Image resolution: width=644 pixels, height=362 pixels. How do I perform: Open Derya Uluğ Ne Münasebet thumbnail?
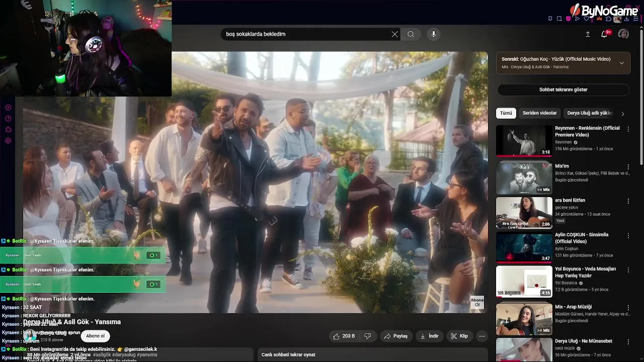[524, 349]
